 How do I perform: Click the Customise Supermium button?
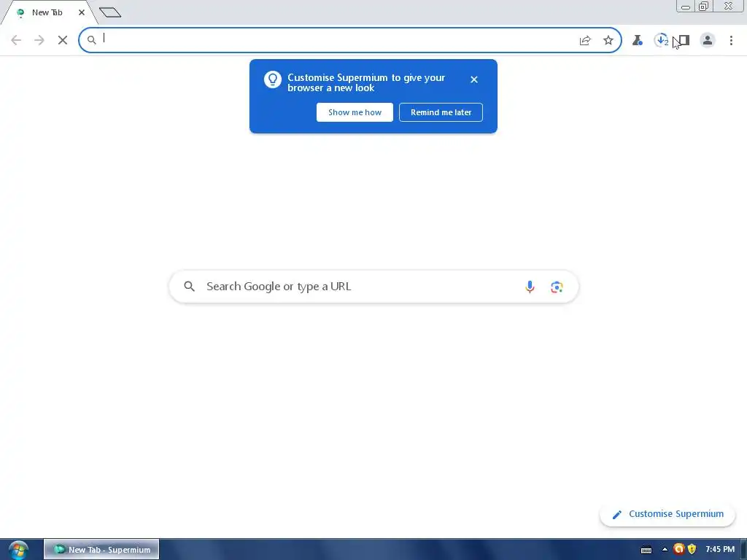pyautogui.click(x=667, y=514)
